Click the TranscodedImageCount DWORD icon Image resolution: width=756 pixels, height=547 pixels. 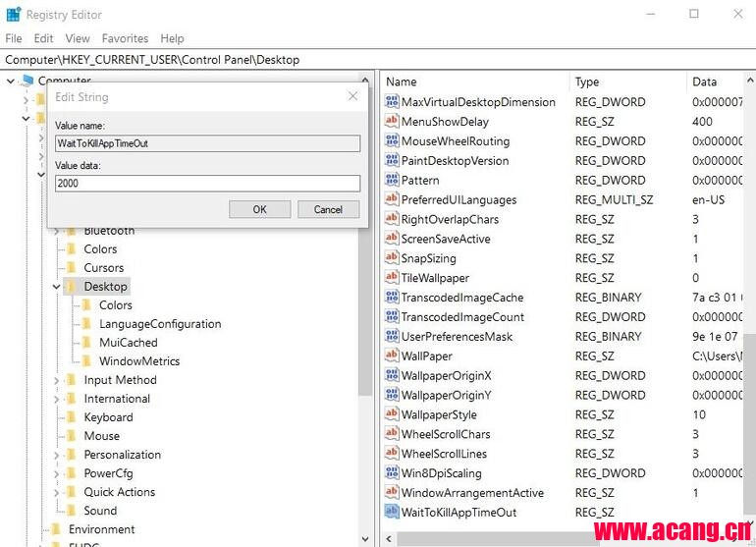click(x=392, y=316)
